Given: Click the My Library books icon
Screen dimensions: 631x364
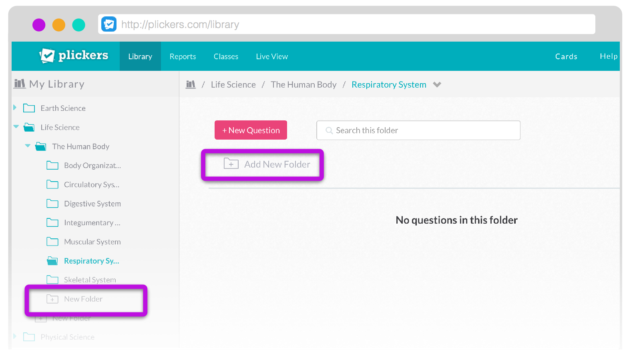Looking at the screenshot, I should (20, 84).
